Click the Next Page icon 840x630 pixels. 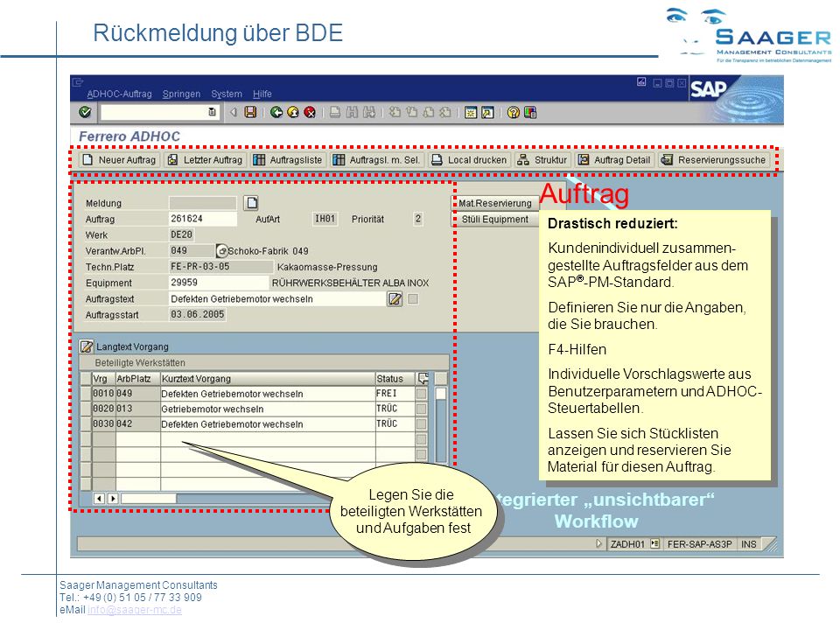(x=428, y=112)
